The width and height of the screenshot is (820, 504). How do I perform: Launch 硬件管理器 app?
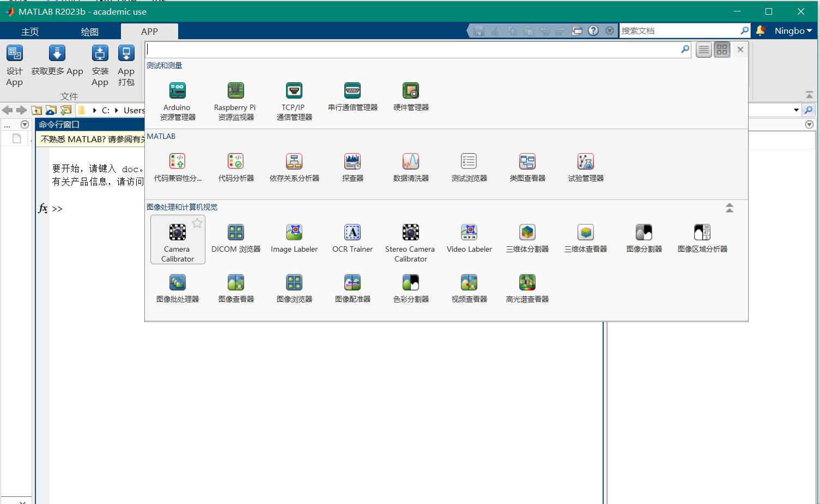(x=411, y=96)
